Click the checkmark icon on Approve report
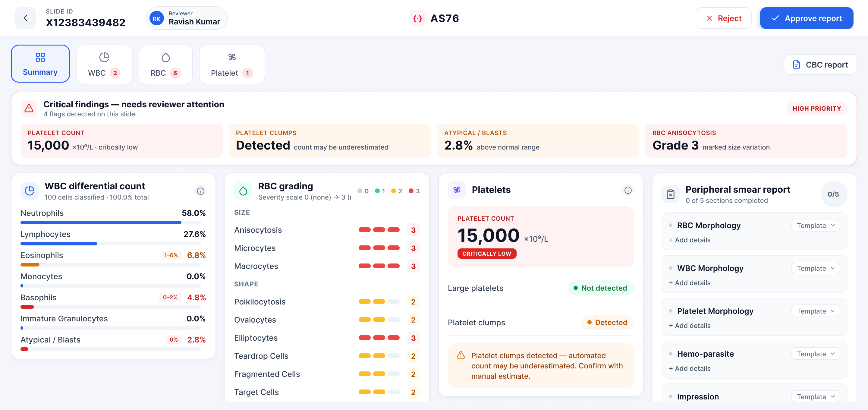The width and height of the screenshot is (868, 410). (x=775, y=18)
